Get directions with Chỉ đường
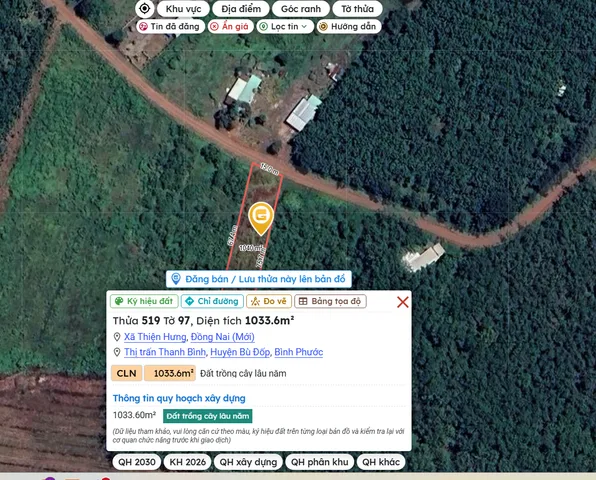This screenshot has height=480, width=596. [x=212, y=301]
